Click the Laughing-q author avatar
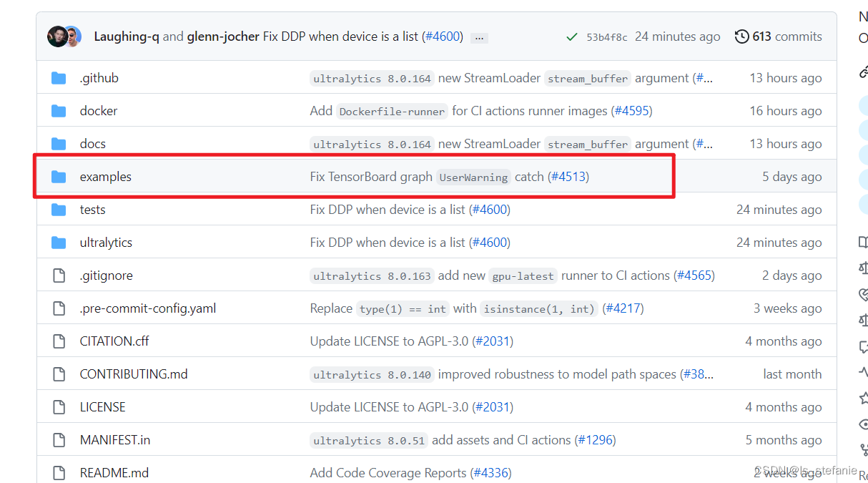This screenshot has height=483, width=868. (x=57, y=36)
